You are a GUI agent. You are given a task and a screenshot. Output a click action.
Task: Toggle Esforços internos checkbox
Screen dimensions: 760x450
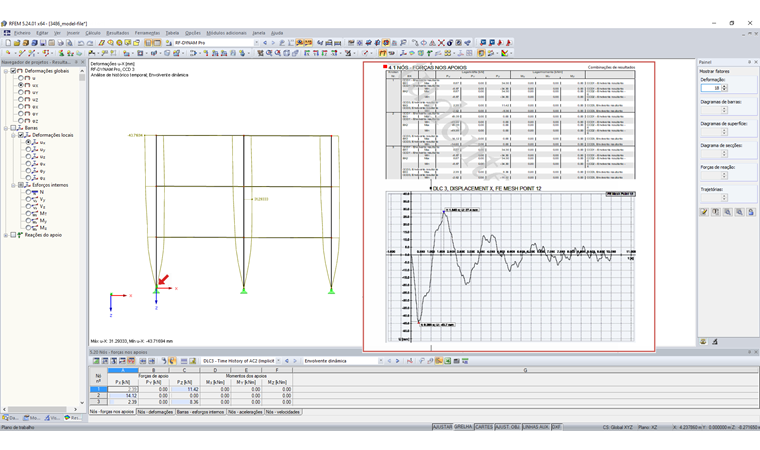[x=21, y=185]
